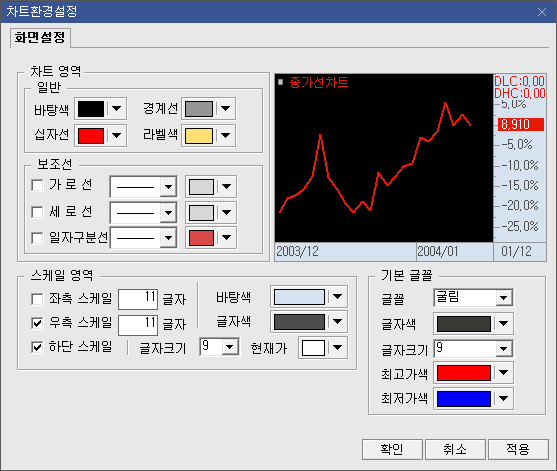Click the 좌측 스케일 글자 count input field
Image resolution: width=557 pixels, height=471 pixels.
pyautogui.click(x=138, y=299)
